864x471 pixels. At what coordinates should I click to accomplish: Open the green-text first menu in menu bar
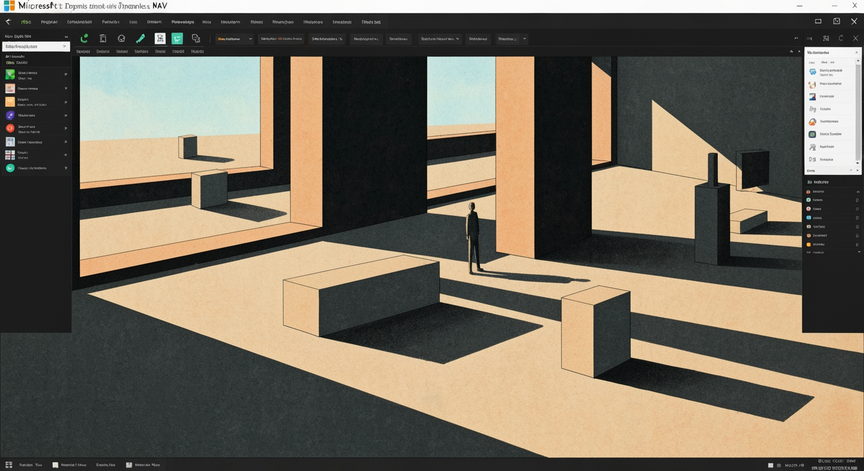[x=25, y=22]
